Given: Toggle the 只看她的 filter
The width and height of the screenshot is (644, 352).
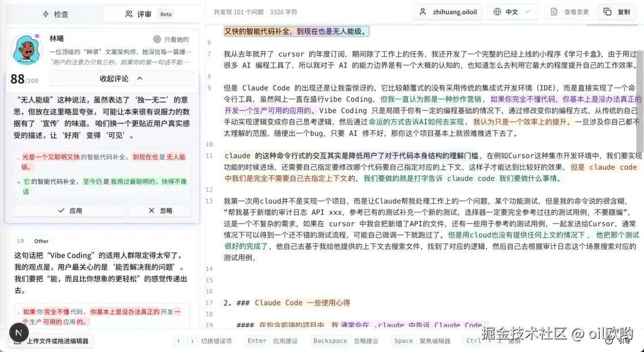Looking at the screenshot, I should point(171,40).
